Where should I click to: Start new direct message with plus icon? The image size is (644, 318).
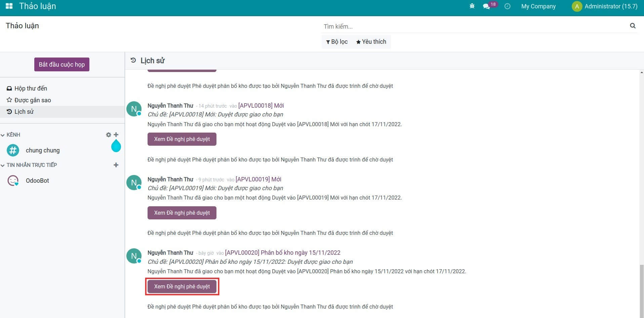[x=116, y=165]
